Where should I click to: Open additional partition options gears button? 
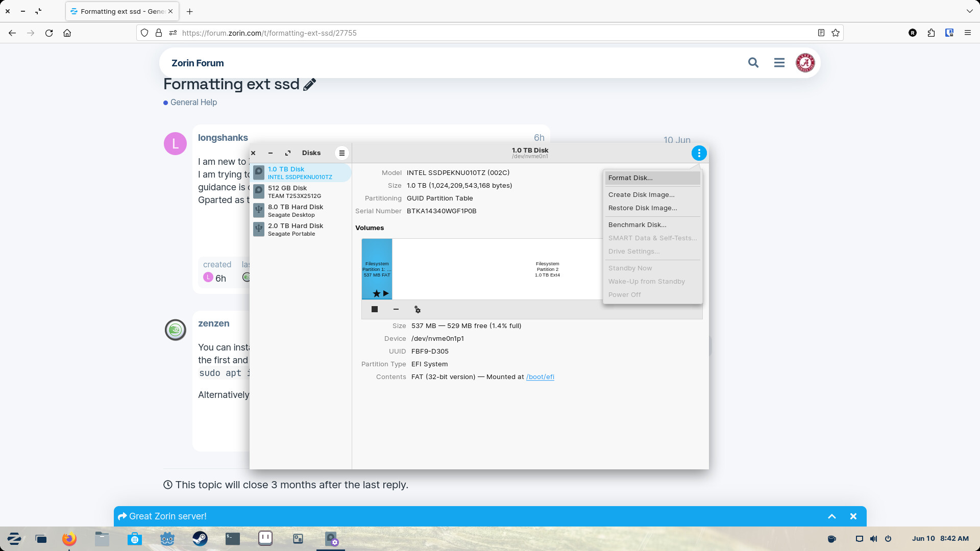[x=418, y=309]
